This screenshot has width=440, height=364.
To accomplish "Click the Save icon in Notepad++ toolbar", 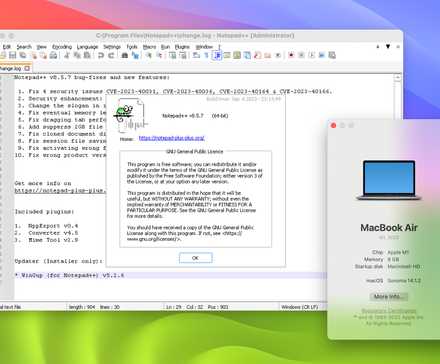I will tap(12, 55).
